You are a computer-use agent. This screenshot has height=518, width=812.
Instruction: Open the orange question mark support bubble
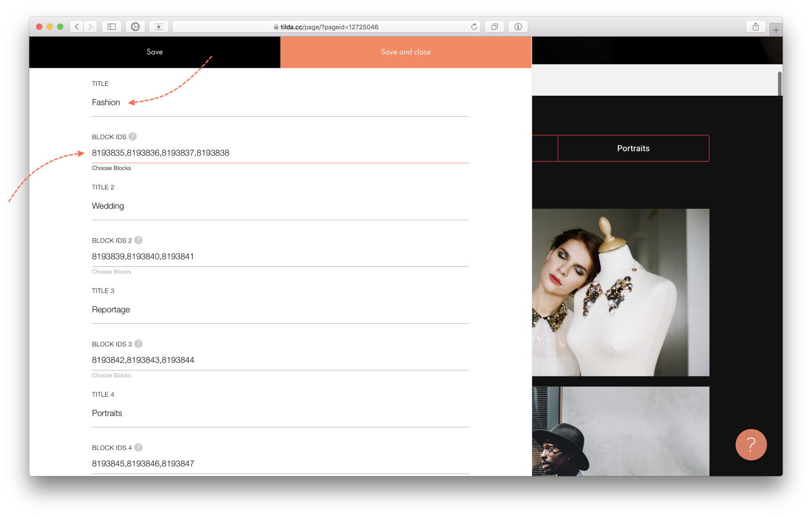click(751, 445)
